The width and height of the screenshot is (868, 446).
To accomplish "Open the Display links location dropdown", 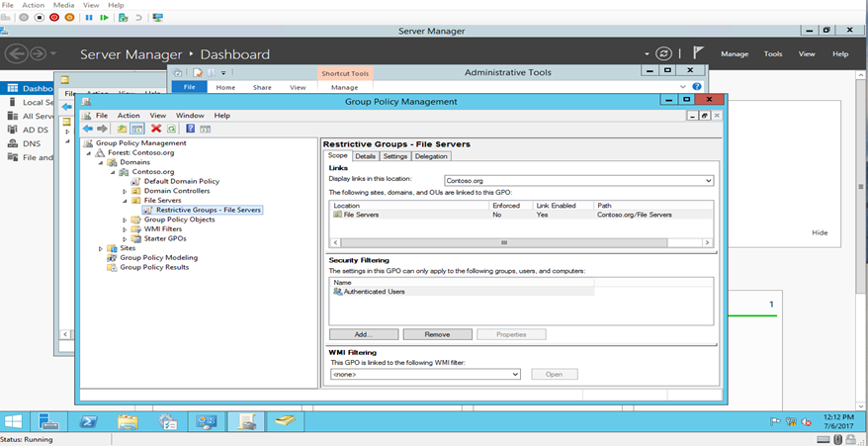I will [x=709, y=181].
